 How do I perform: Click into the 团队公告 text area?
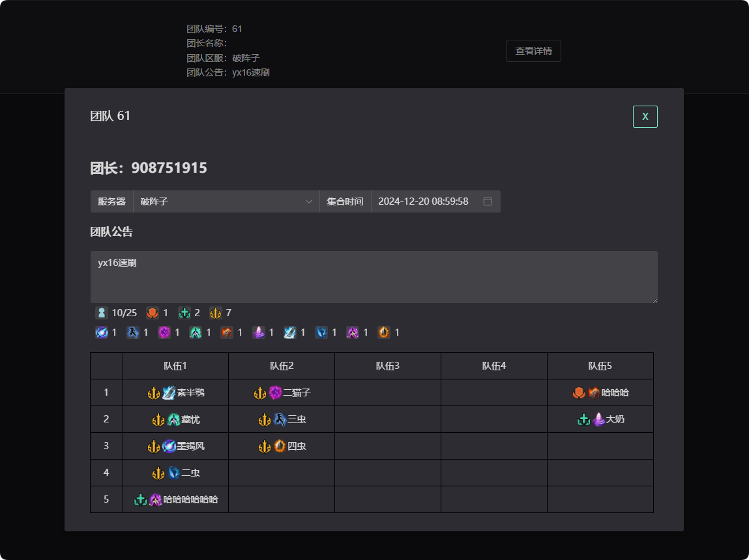pos(374,277)
